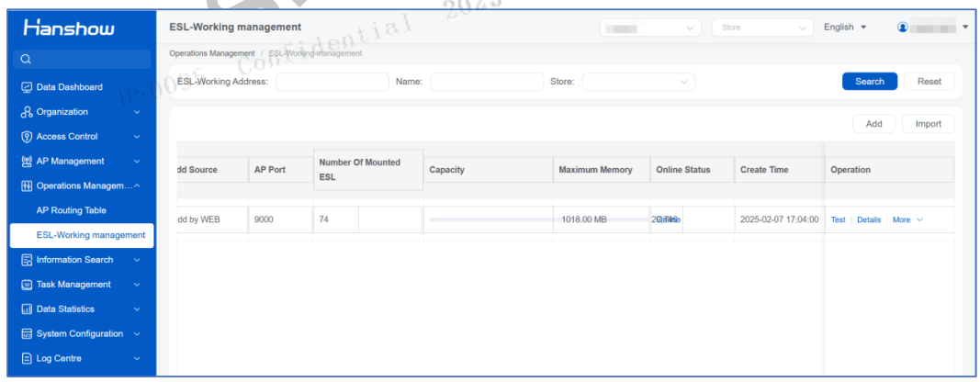The width and height of the screenshot is (980, 382).
Task: Open the Store filter dropdown in search form
Action: click(638, 82)
